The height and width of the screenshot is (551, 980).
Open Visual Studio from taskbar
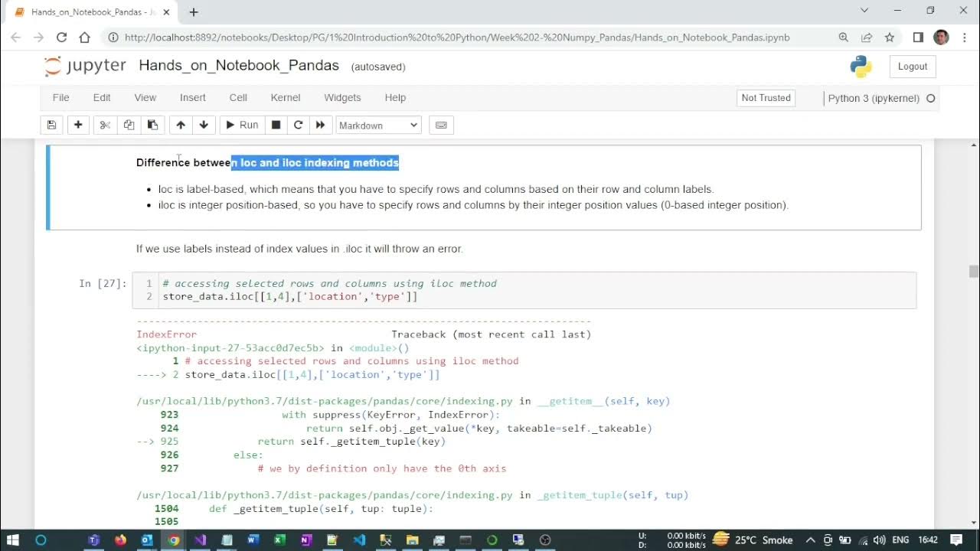[x=200, y=540]
